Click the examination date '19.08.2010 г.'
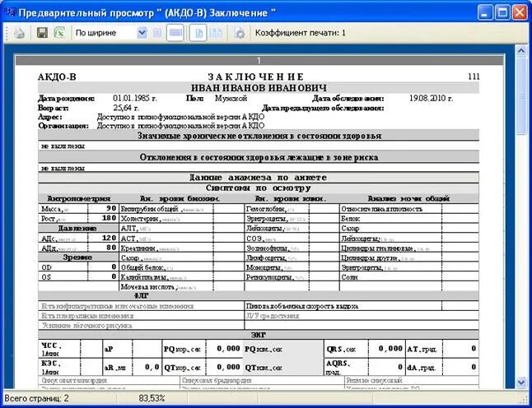Viewport: 532px width, 408px height. [x=431, y=99]
